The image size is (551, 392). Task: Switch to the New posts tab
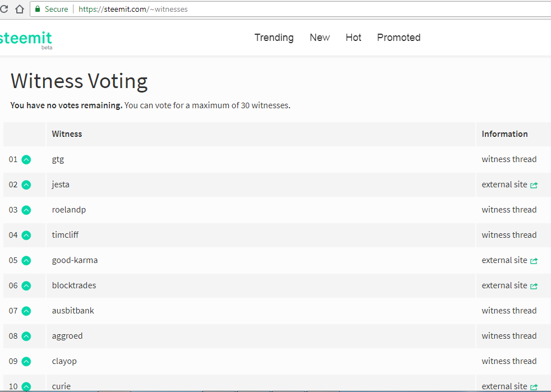point(320,38)
